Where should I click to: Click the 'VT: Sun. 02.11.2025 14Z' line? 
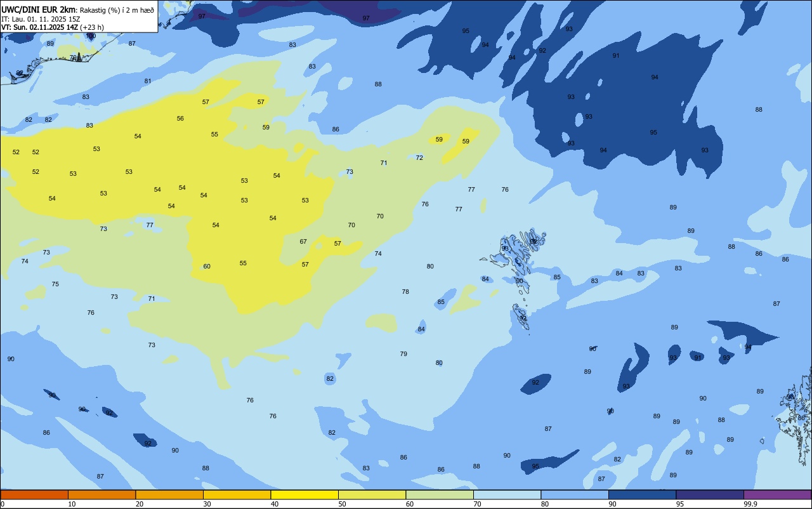39,27
